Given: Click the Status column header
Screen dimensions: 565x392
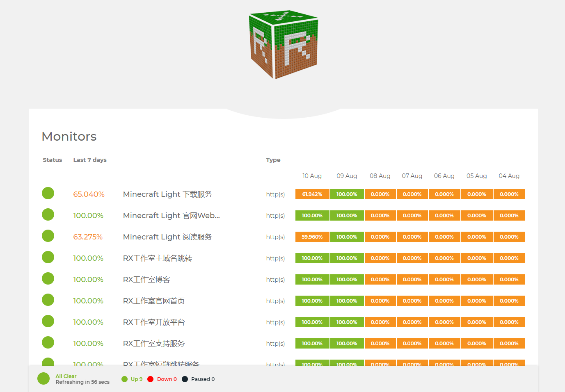Looking at the screenshot, I should click(x=53, y=160).
